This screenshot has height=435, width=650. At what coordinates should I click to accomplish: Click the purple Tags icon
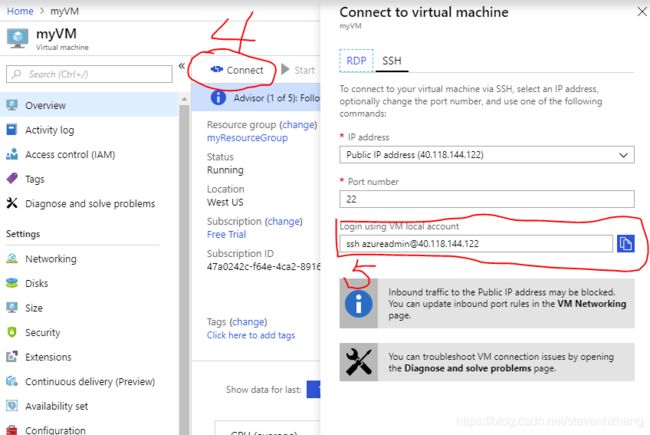(12, 179)
